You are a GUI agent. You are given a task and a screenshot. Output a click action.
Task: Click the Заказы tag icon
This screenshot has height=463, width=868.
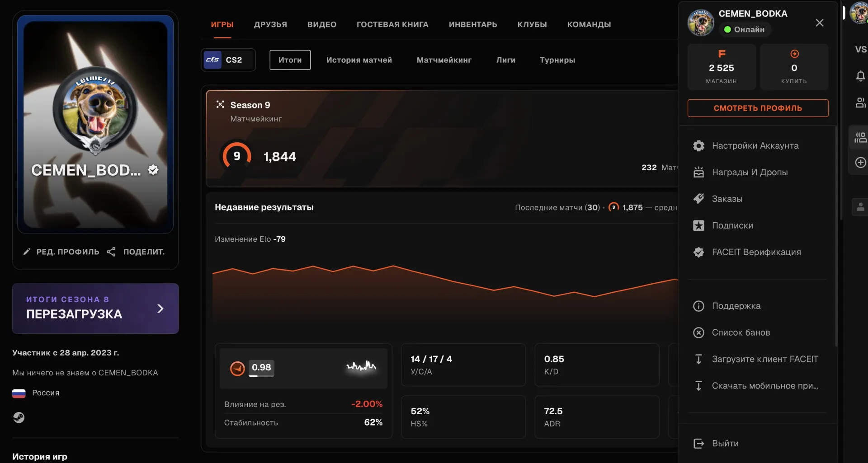pyautogui.click(x=698, y=199)
